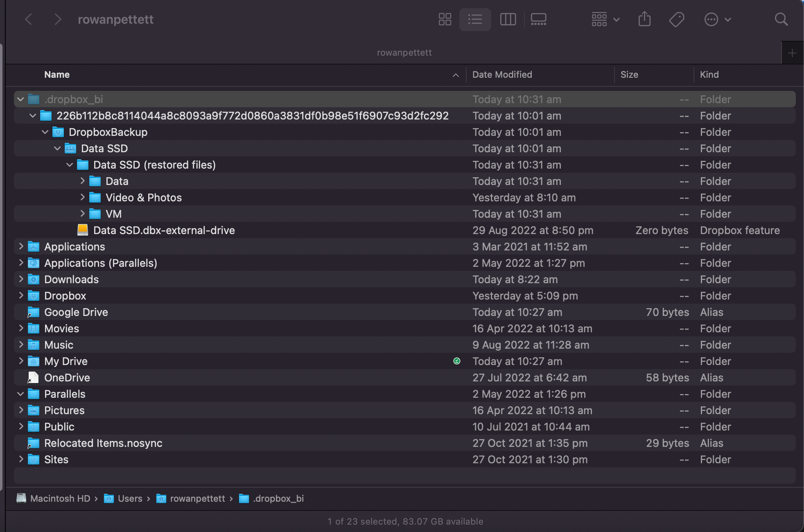This screenshot has width=804, height=532.
Task: Click the 'Dropbox feature' kind cell
Action: pyautogui.click(x=740, y=230)
